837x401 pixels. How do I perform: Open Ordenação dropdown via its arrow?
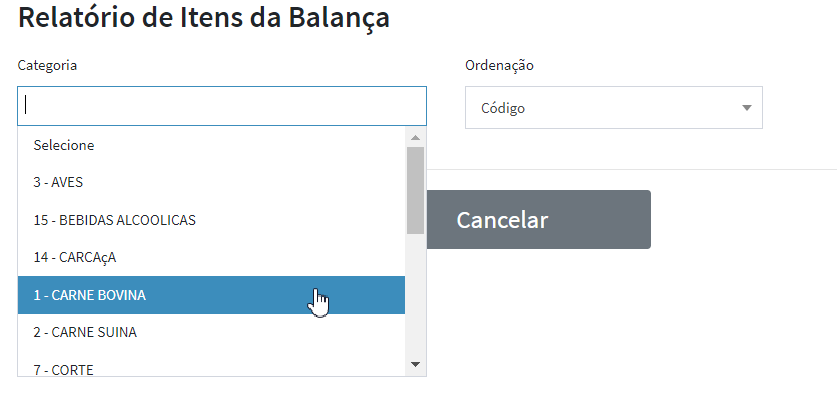pyautogui.click(x=746, y=108)
